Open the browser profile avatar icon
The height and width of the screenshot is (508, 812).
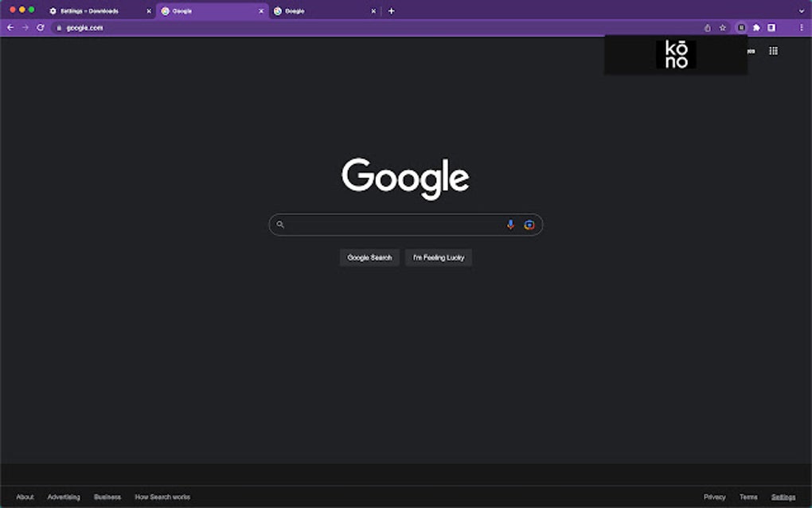[770, 26]
